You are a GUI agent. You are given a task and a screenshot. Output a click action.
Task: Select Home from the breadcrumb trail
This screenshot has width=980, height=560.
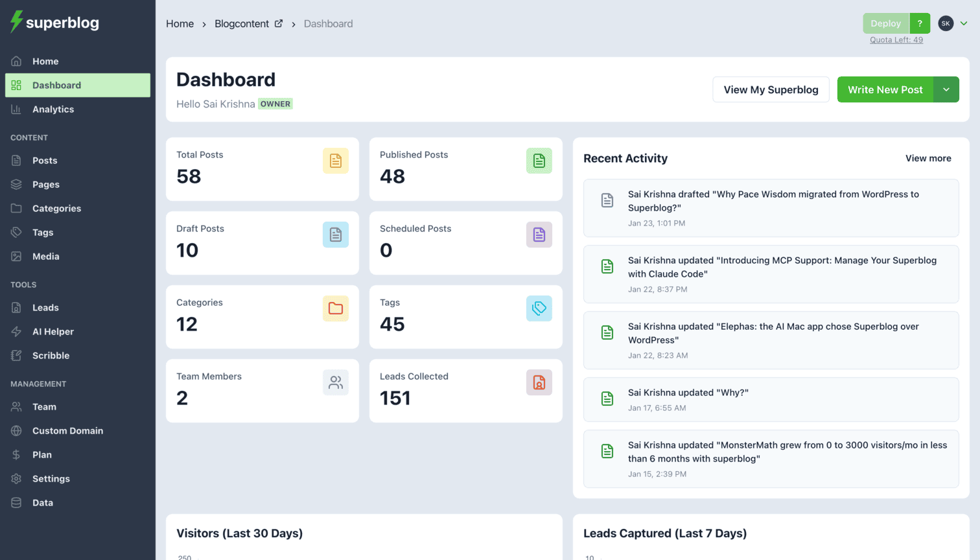tap(180, 23)
